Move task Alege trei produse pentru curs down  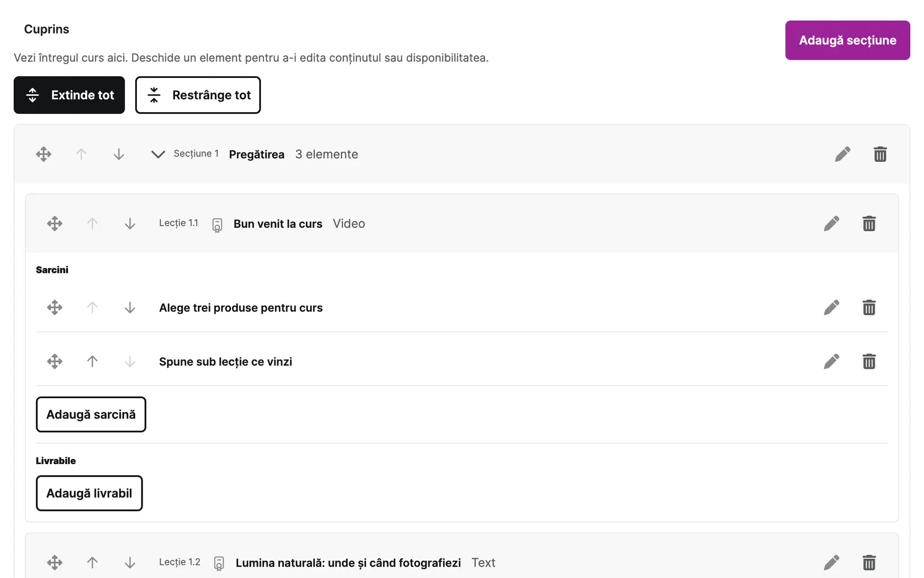pos(130,307)
